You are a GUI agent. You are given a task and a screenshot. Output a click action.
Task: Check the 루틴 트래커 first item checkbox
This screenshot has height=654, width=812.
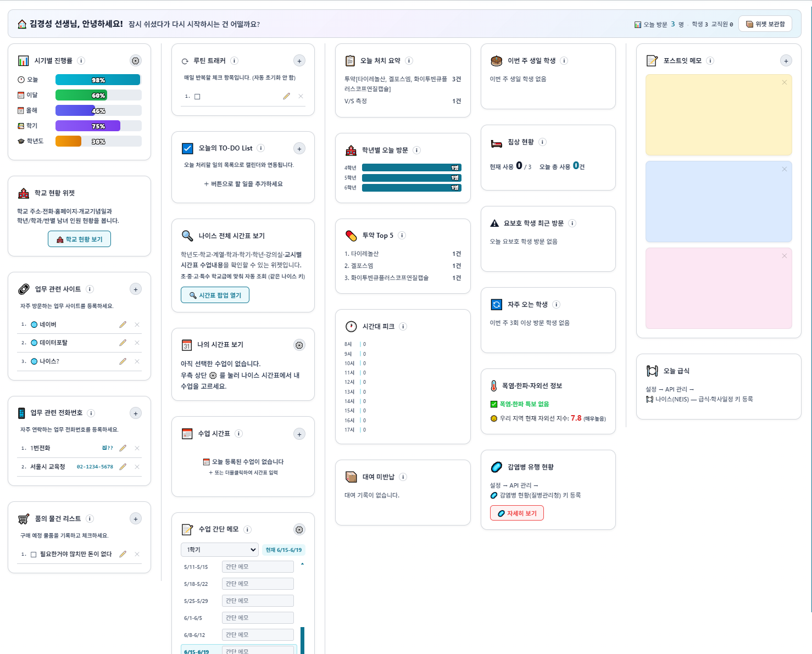(197, 97)
